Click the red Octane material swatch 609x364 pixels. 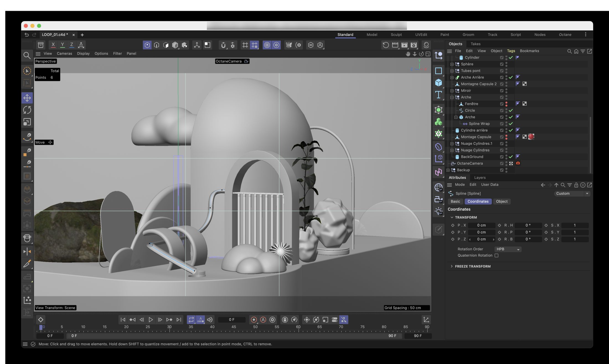point(531,137)
